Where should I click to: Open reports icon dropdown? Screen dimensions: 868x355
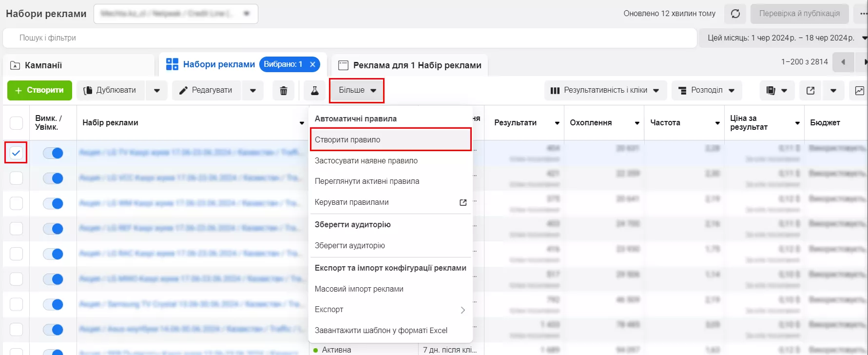777,91
